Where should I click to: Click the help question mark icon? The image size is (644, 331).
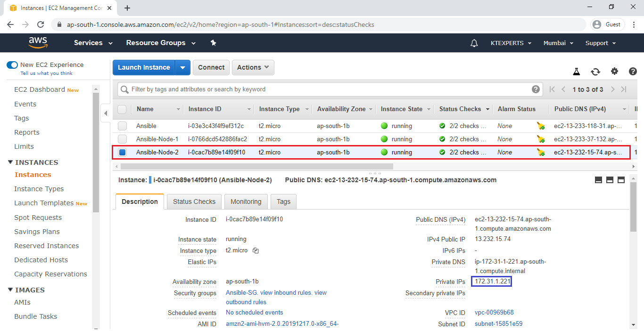click(x=633, y=72)
